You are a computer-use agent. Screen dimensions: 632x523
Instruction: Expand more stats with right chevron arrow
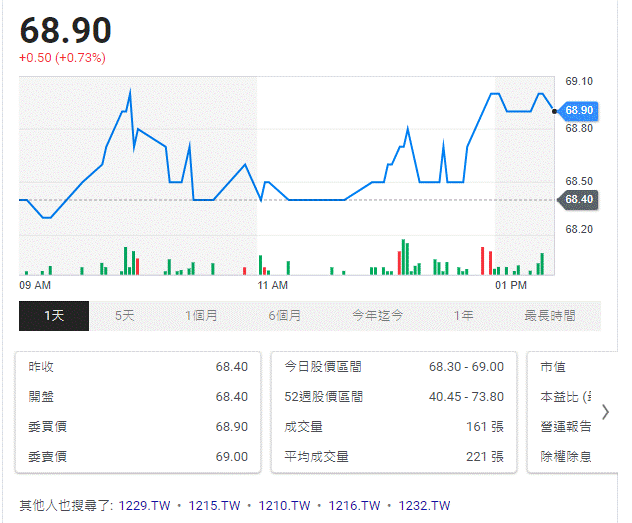click(605, 412)
